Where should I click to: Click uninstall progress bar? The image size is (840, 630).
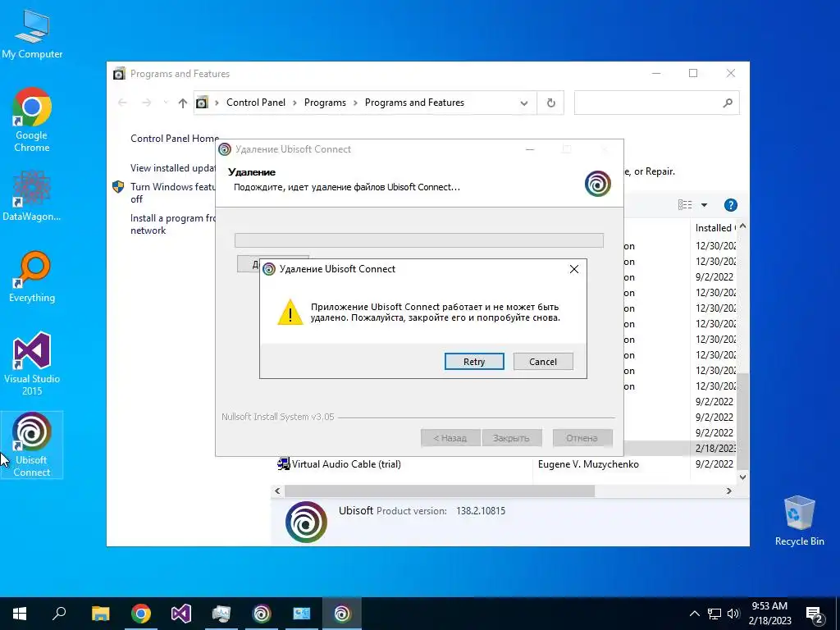[419, 240]
